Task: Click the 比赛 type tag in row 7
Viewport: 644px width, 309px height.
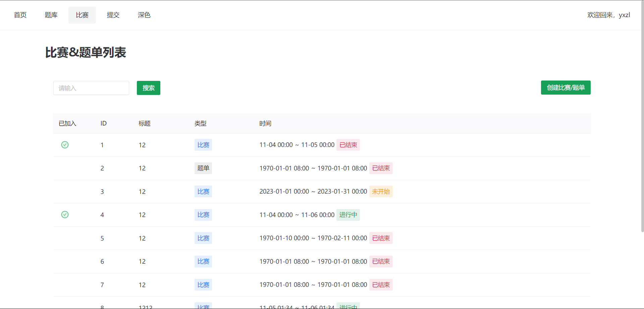Action: pos(203,285)
